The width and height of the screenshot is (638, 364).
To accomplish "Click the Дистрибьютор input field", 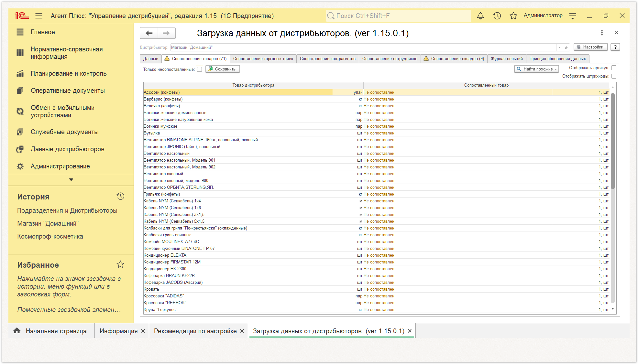I will coord(363,47).
